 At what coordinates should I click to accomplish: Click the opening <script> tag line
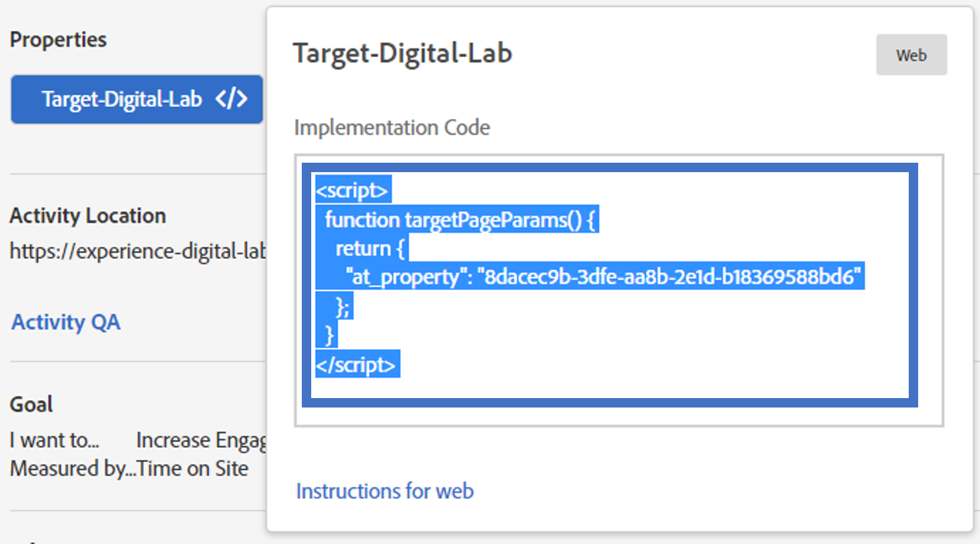pos(353,191)
